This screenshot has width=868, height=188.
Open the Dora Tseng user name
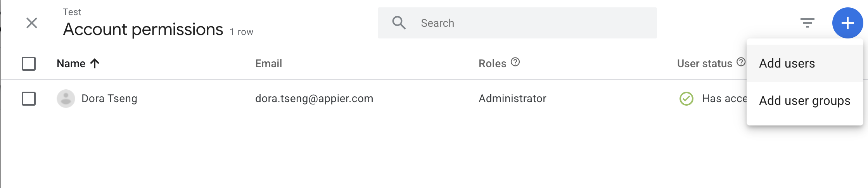pyautogui.click(x=109, y=99)
